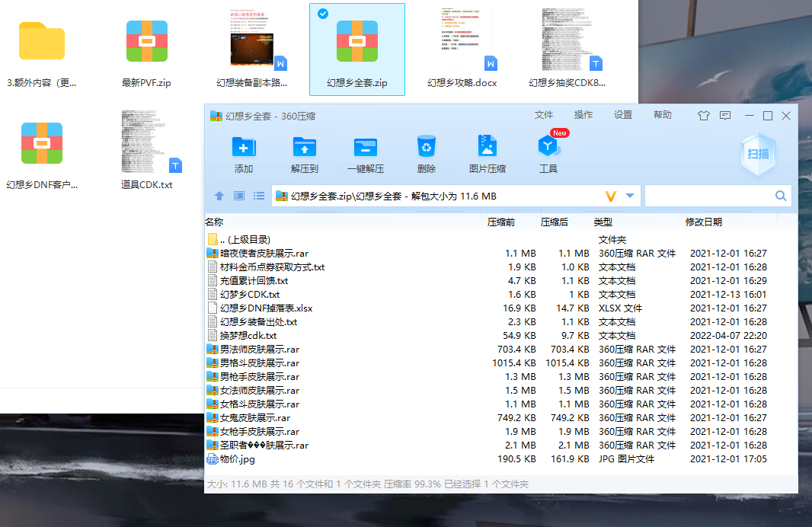The height and width of the screenshot is (527, 812).
Task: Click the 解压到 (Extract to) icon
Action: 305,148
